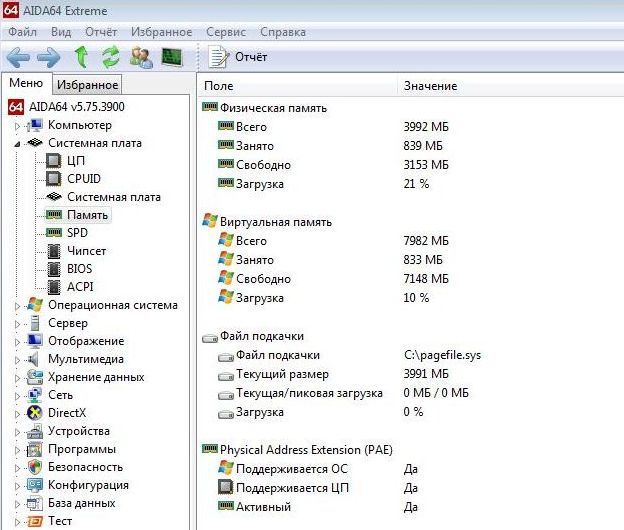
Task: Select Конфигурация in the tree
Action: point(88,485)
